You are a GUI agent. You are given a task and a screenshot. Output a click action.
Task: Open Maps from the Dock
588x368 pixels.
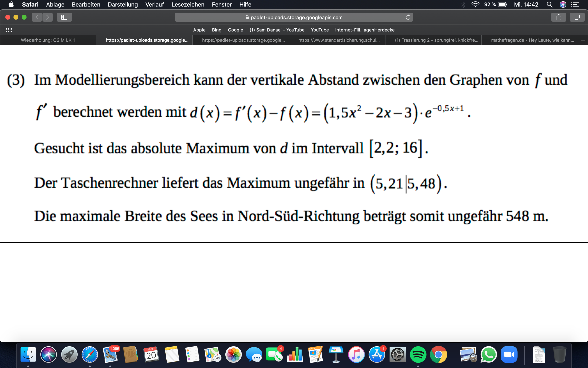213,354
